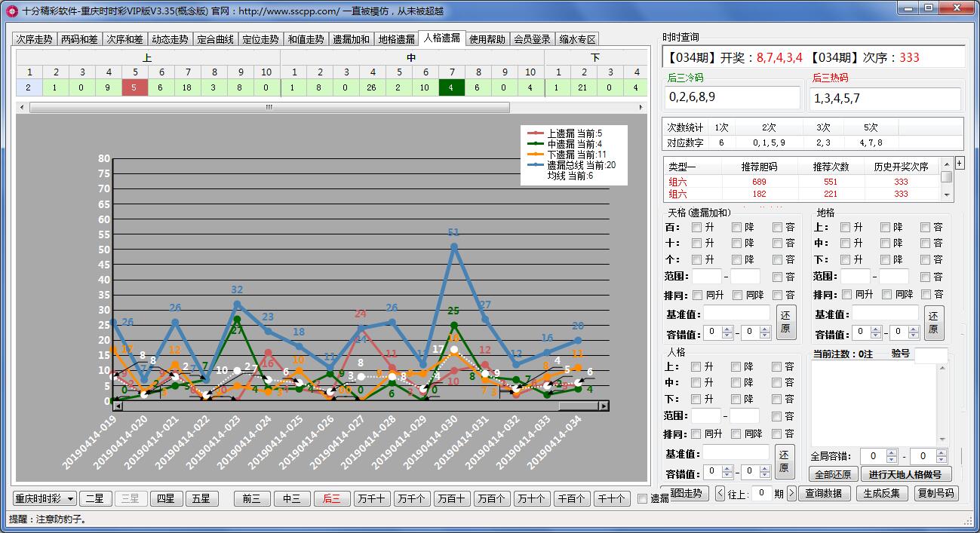Screen dimensions: 980x533
Task: Open the 重庆时时彩 lottery dropdown
Action: [45, 498]
